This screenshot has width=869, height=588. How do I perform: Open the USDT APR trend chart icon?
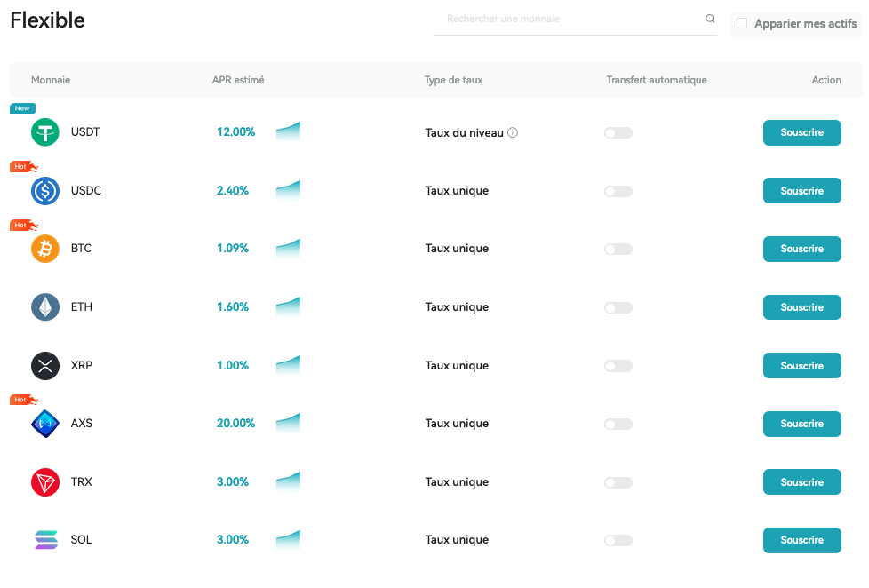pyautogui.click(x=288, y=131)
